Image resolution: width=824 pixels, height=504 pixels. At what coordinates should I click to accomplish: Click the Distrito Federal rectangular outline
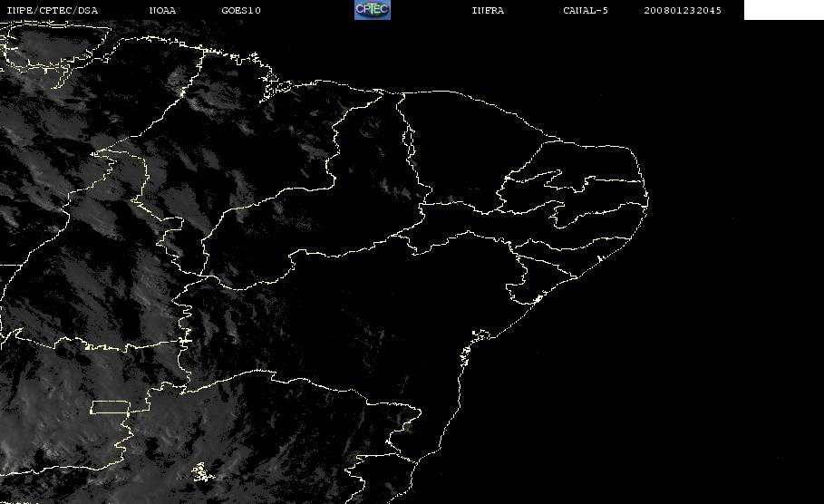(x=111, y=407)
